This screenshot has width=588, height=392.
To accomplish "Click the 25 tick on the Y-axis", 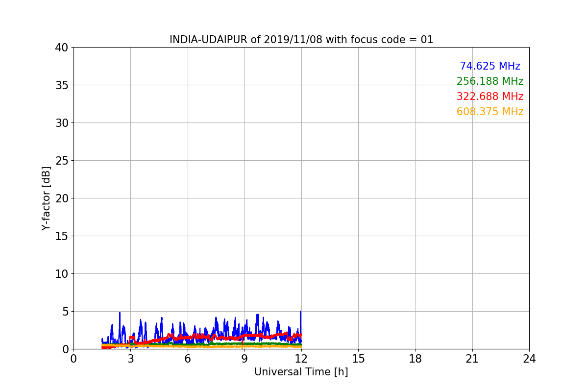I will [x=61, y=161].
